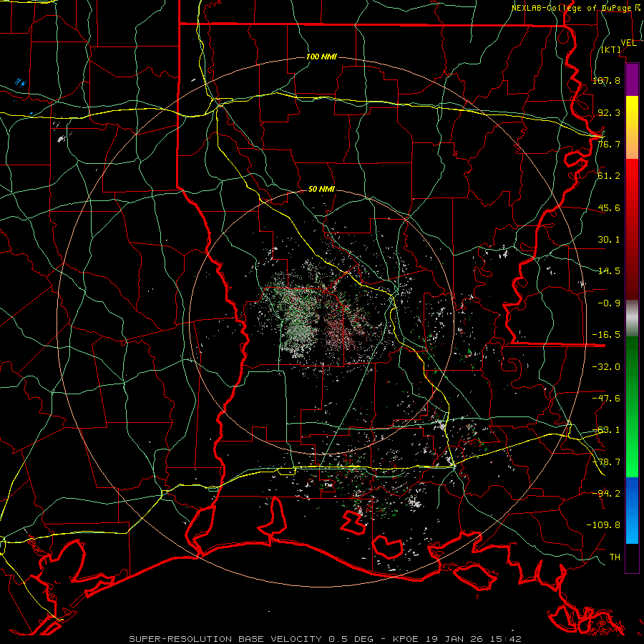Click the -0.9 legend value
Screen dimensions: 644x644
[609, 303]
